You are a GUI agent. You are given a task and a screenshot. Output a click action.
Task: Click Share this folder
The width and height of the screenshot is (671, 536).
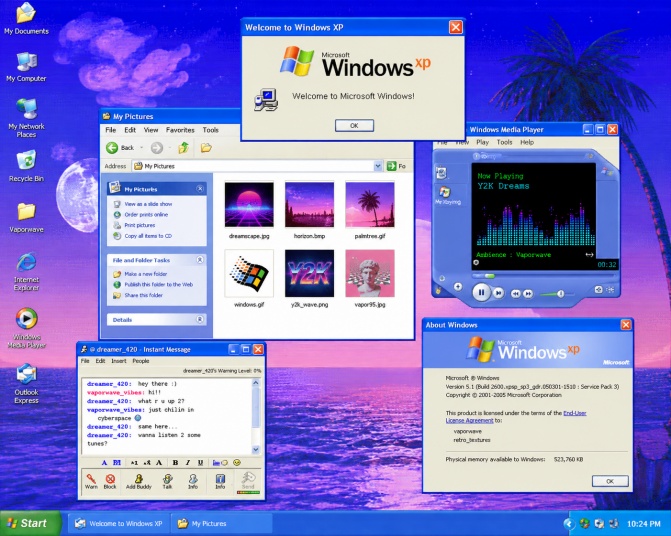click(143, 295)
